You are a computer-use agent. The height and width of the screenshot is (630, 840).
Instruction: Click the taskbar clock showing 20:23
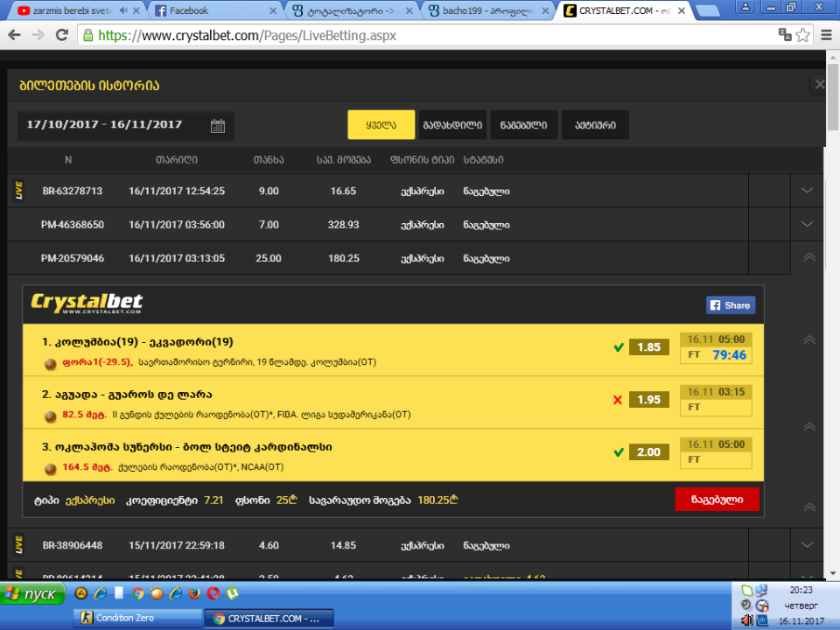(801, 590)
